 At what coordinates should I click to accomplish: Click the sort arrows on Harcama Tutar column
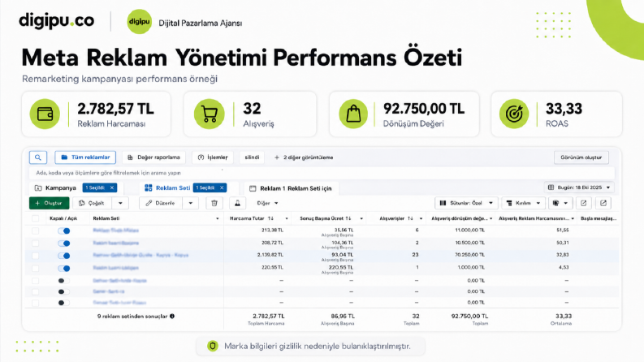tap(270, 218)
